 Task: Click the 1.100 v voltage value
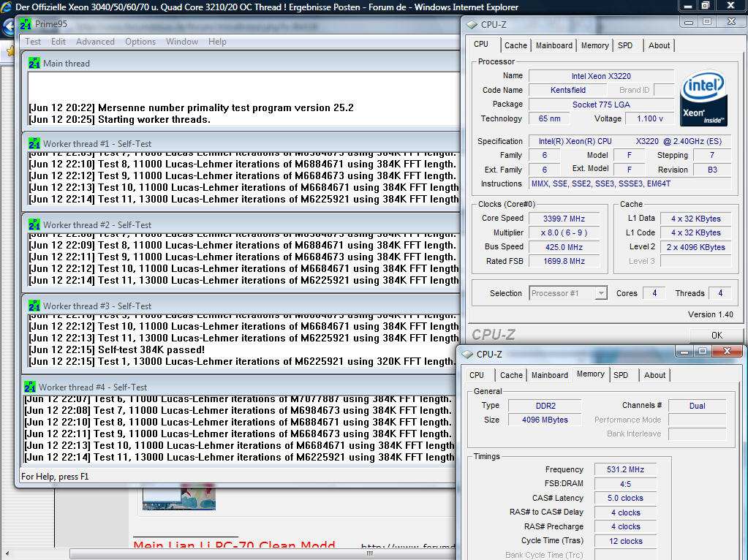[x=649, y=118]
